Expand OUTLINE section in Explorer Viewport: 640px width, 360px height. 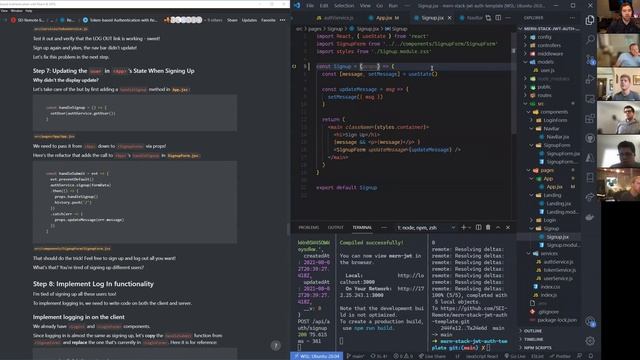pos(532,331)
